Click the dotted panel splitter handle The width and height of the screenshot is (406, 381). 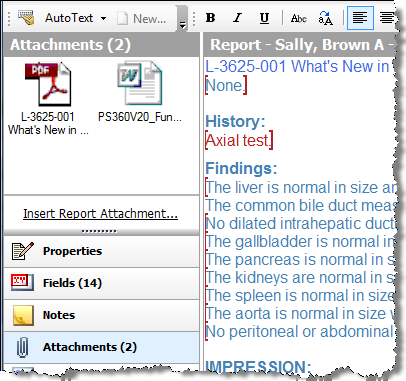coord(99,231)
